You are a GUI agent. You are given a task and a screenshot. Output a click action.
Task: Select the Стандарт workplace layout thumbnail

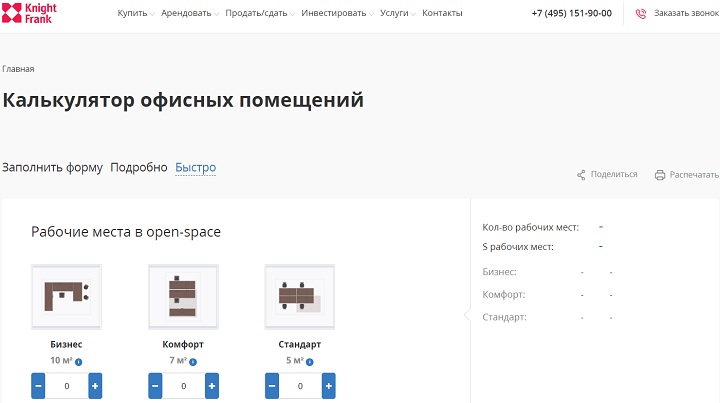point(300,297)
